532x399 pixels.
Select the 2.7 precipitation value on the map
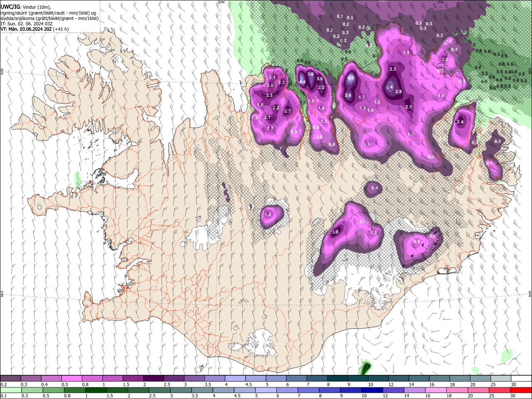[288, 111]
